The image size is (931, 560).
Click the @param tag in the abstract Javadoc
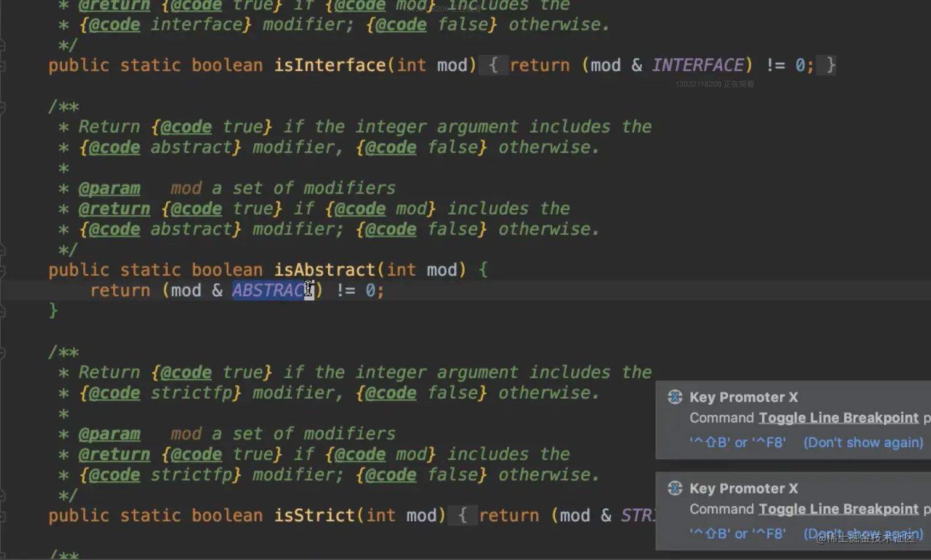pyautogui.click(x=109, y=188)
